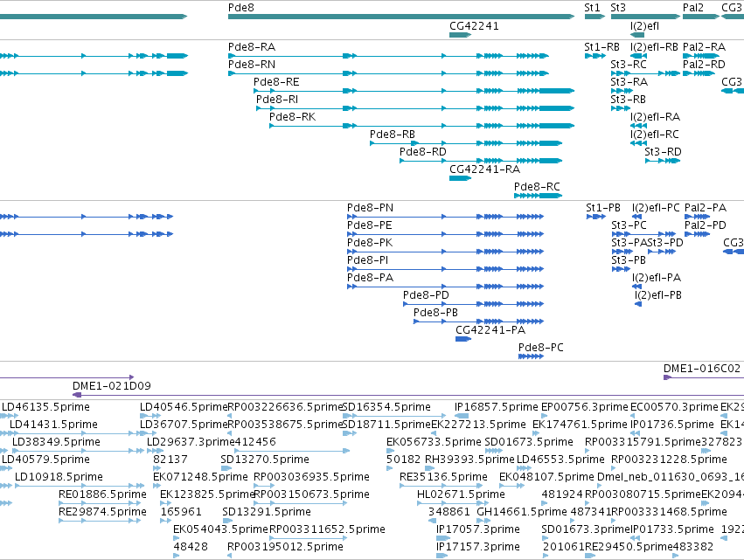Select transcript Pde8-RK label

click(x=293, y=117)
